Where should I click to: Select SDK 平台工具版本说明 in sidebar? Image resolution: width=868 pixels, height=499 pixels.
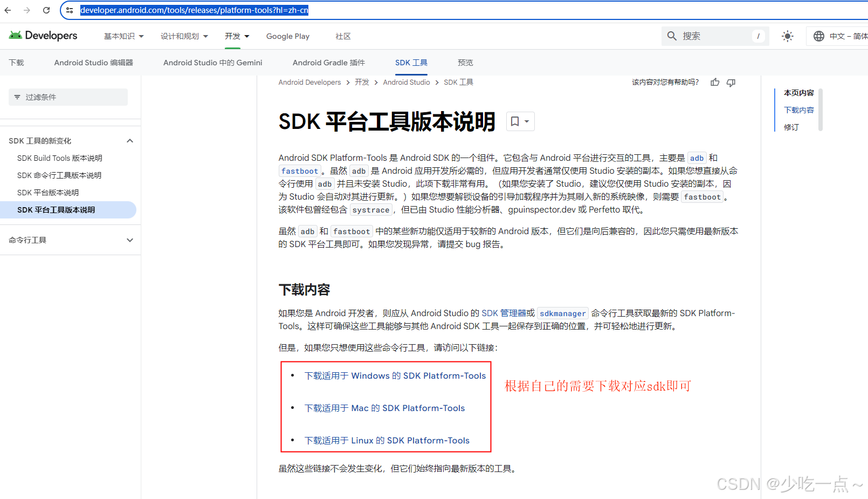point(68,210)
